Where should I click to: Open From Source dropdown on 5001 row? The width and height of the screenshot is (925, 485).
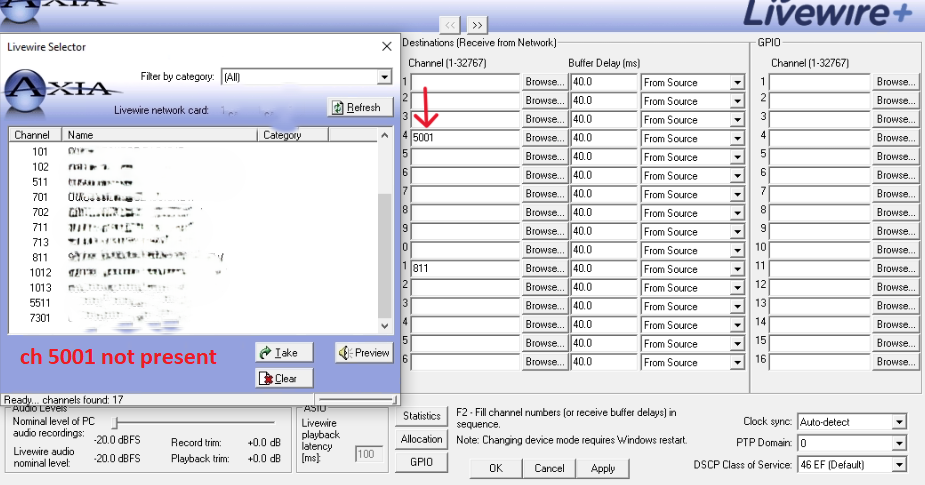click(x=737, y=139)
